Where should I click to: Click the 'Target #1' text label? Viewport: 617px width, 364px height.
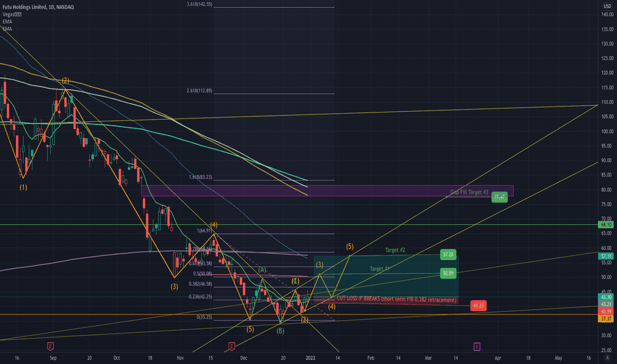coord(379,269)
